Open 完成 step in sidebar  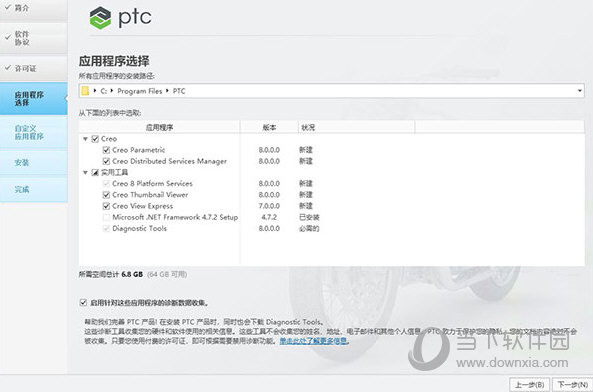pos(34,189)
